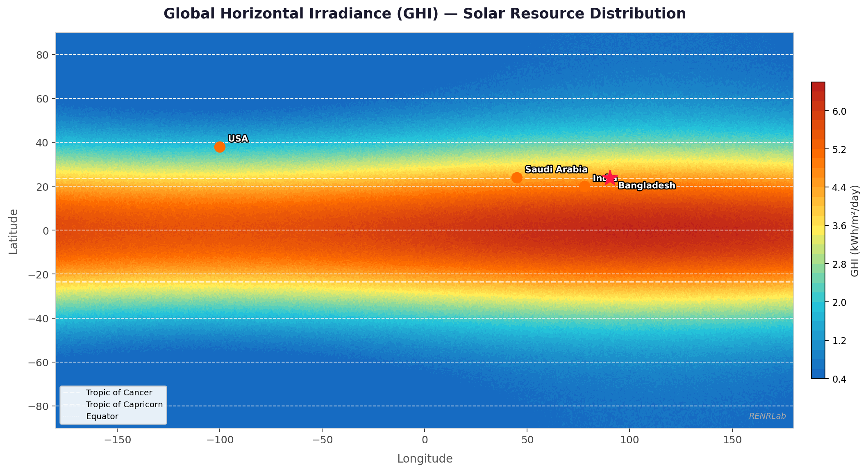Click longitude tick label 0
Image resolution: width=868 pixels, height=472 pixels.
425,440
